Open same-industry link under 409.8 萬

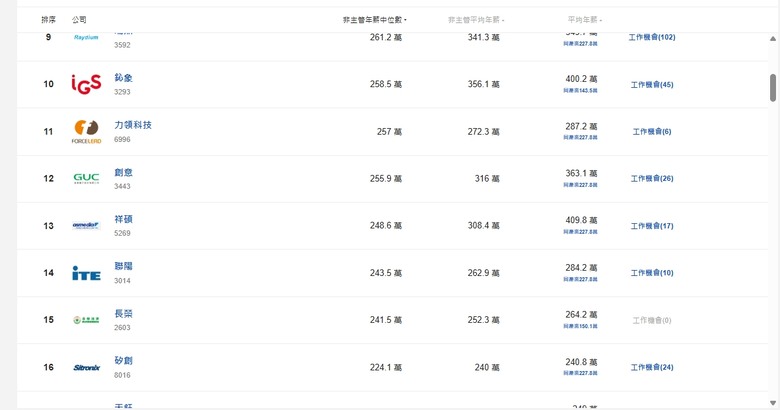[x=581, y=232]
